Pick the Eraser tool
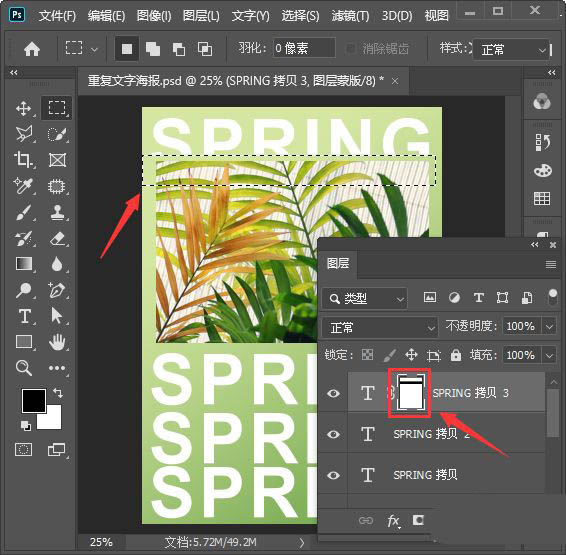This screenshot has width=566, height=555. (x=57, y=239)
